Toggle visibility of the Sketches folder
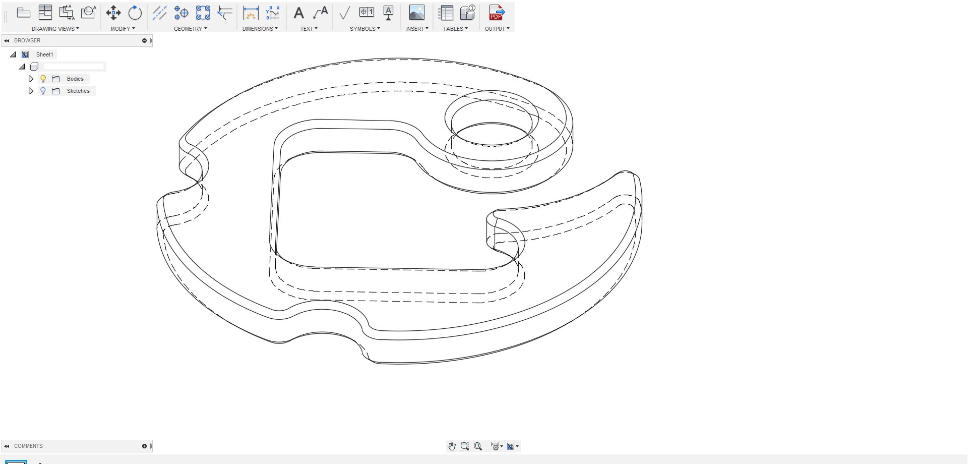Viewport: 980px width, 464px height. point(43,91)
